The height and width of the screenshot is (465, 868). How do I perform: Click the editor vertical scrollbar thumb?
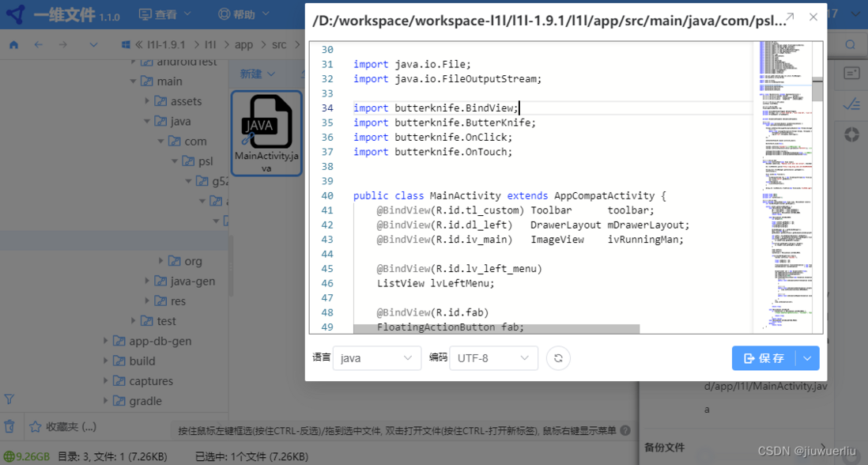coord(817,89)
